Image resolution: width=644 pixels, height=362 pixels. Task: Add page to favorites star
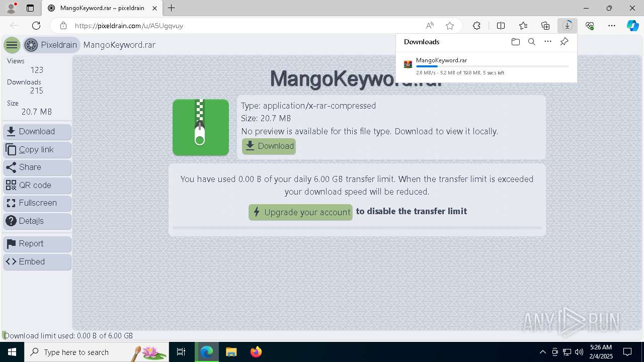click(x=450, y=26)
